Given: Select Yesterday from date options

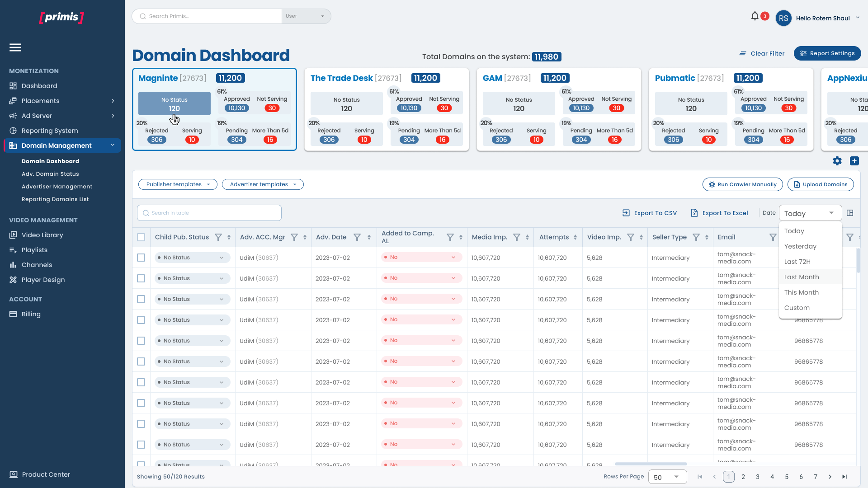Looking at the screenshot, I should 810,246.
